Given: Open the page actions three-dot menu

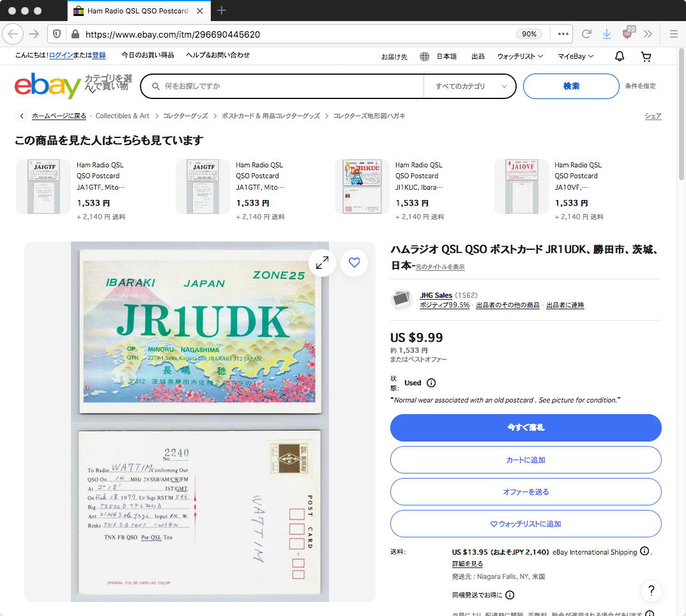Looking at the screenshot, I should pos(563,34).
